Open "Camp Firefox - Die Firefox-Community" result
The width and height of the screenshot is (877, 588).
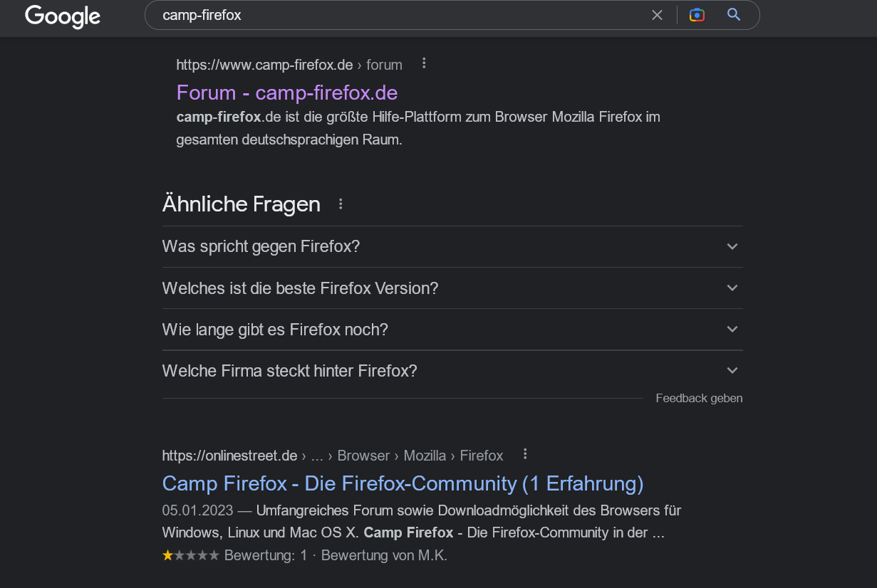point(403,483)
